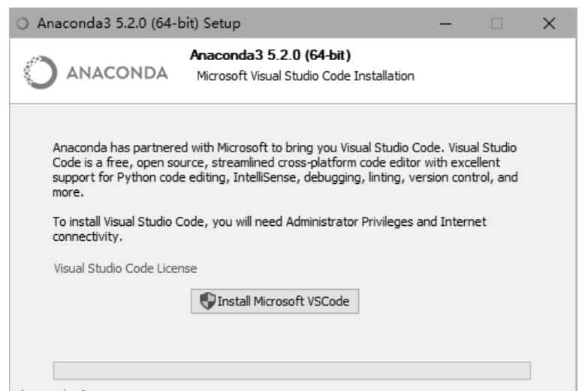Click the title bar text Anaconda3 5.2.0 Setup
The height and width of the screenshot is (391, 588).
(137, 23)
